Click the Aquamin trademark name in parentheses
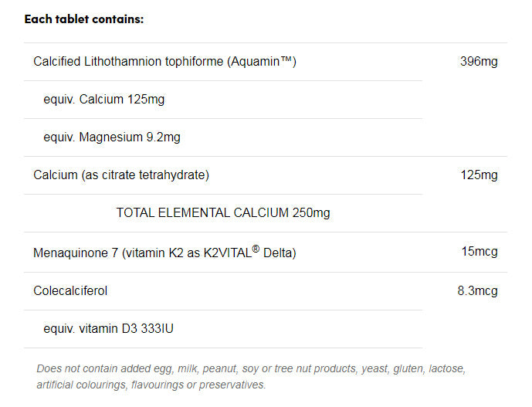 tap(262, 62)
